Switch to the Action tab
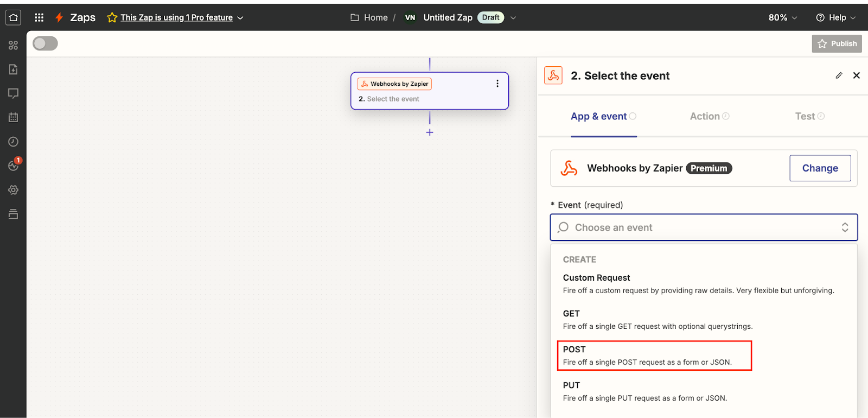Viewport: 868px width, 418px height. [709, 116]
